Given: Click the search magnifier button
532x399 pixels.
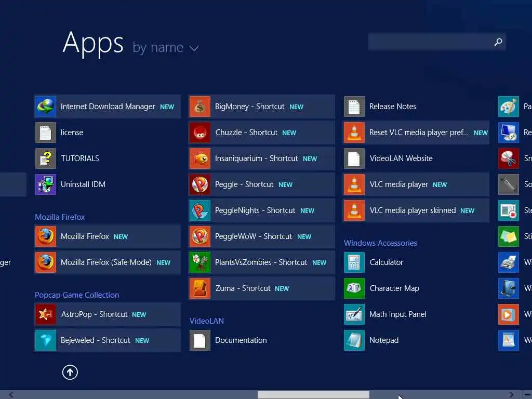Looking at the screenshot, I should (x=498, y=42).
